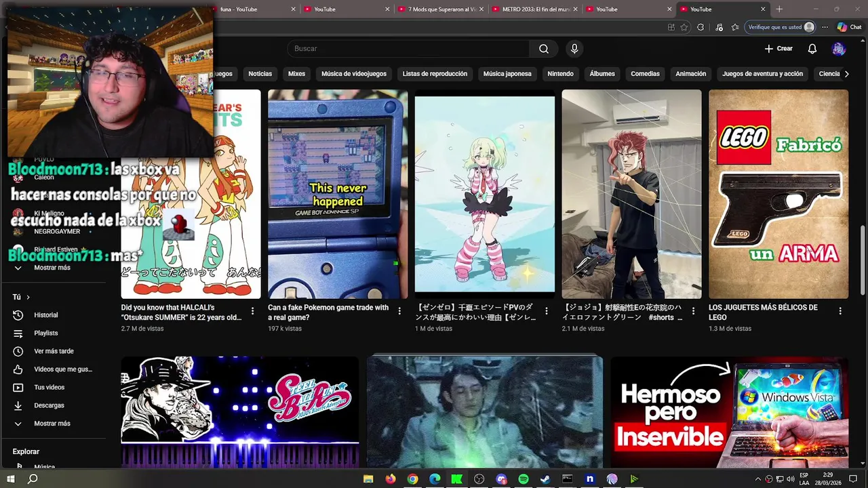Open Edge media control music icon

pos(718,27)
